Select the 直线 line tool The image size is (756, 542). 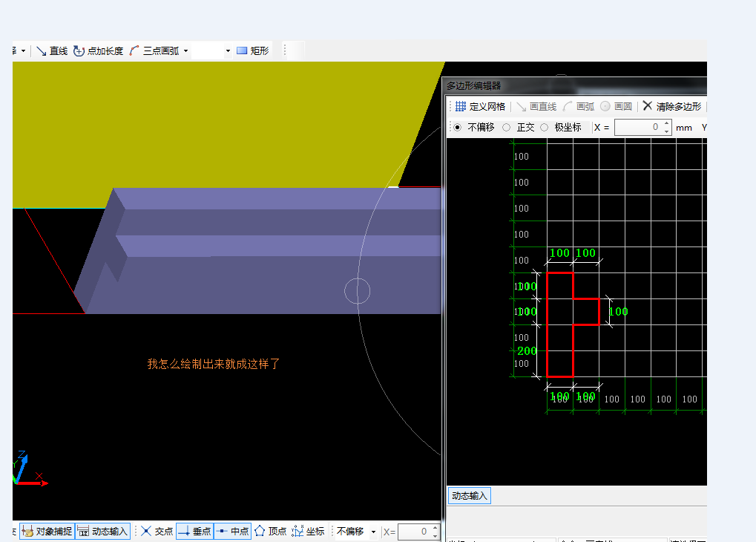pos(52,50)
